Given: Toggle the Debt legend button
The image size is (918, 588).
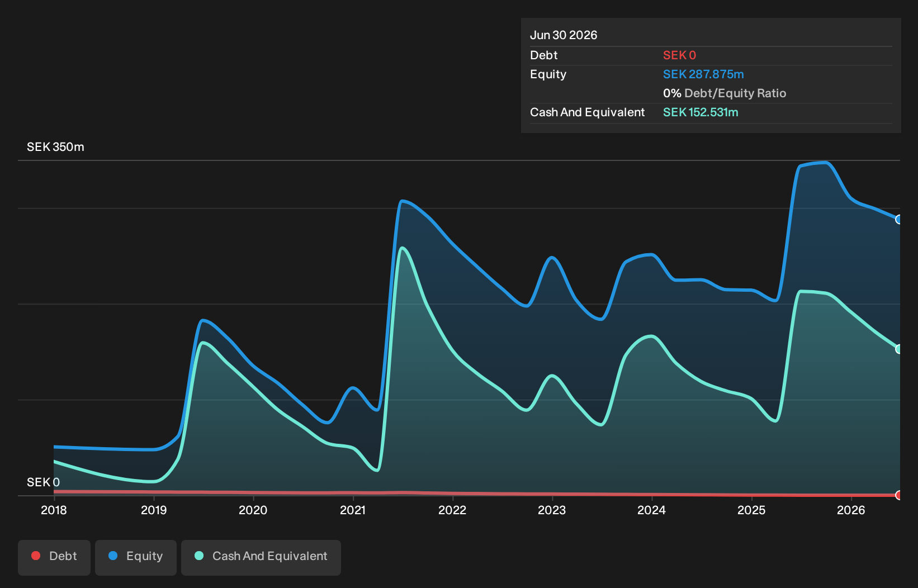Looking at the screenshot, I should click(54, 557).
